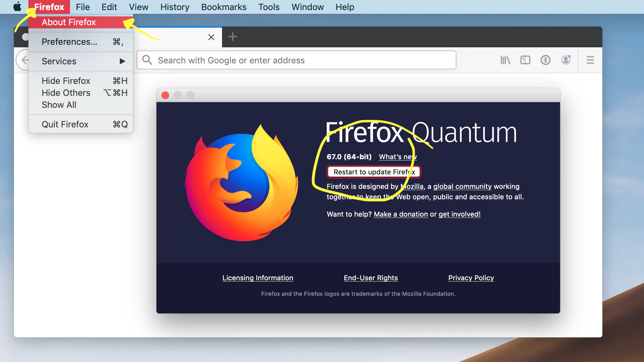Open a new tab with plus icon
The image size is (644, 362).
[233, 37]
